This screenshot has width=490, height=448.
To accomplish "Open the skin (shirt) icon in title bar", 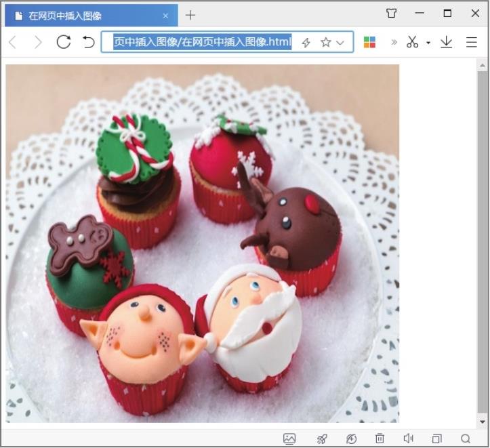I will click(x=391, y=14).
